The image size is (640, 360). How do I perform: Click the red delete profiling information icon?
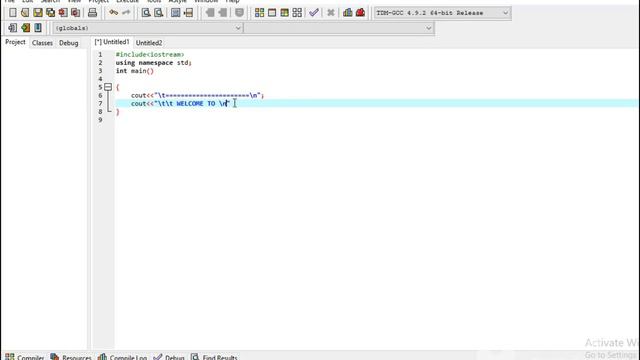360,13
